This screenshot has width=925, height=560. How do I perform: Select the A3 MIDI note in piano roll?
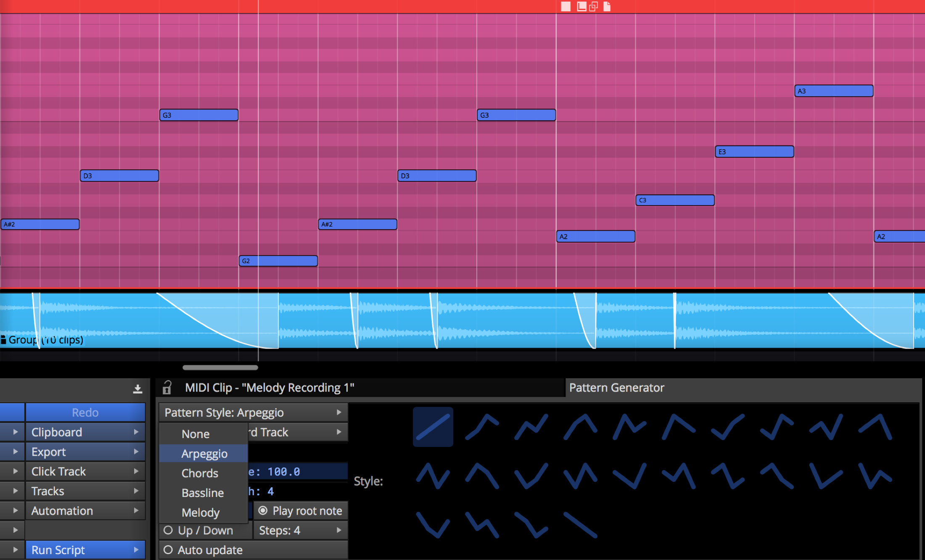point(834,91)
